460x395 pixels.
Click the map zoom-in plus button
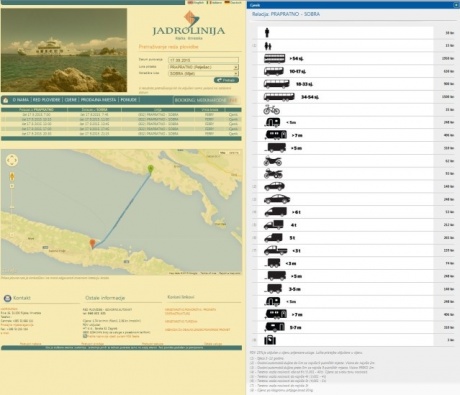[12, 186]
